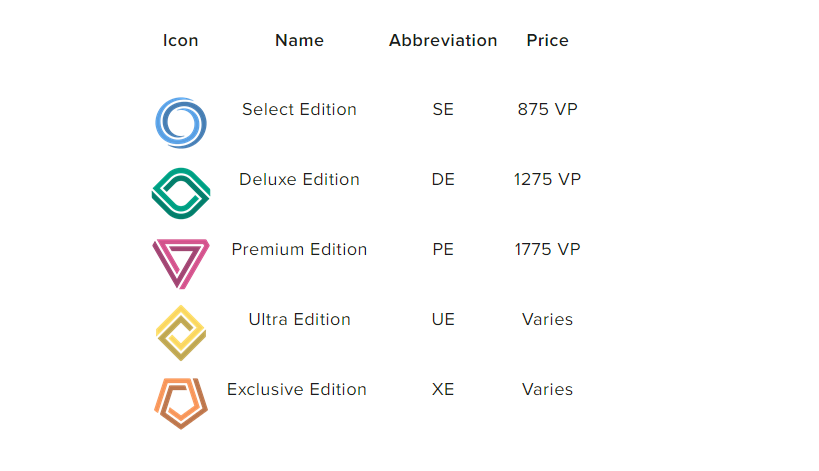Click the 875 VP price
Viewport: 819px width, 471px height.
[547, 109]
